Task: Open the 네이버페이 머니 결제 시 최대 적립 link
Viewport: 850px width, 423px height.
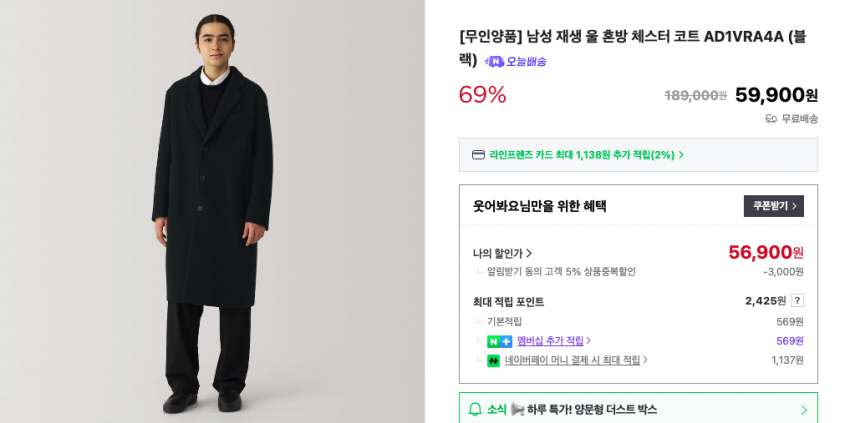Action: tap(573, 361)
